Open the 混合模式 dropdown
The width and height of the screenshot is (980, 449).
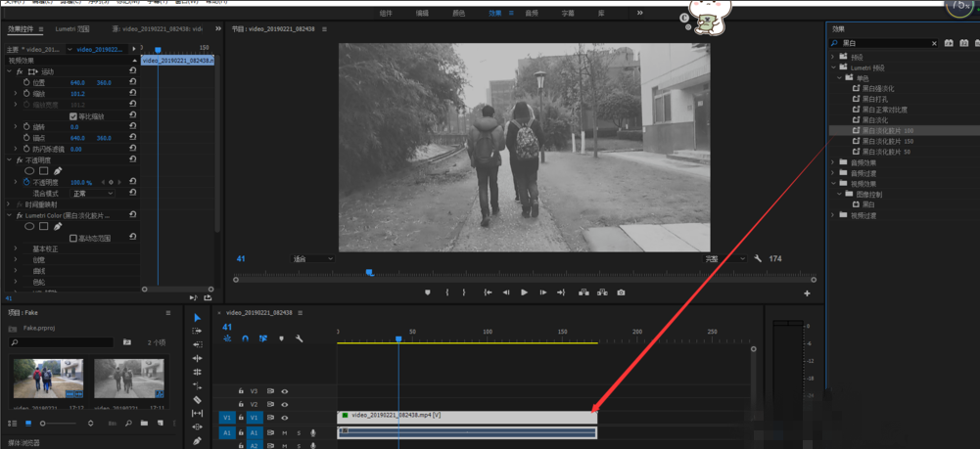[93, 194]
